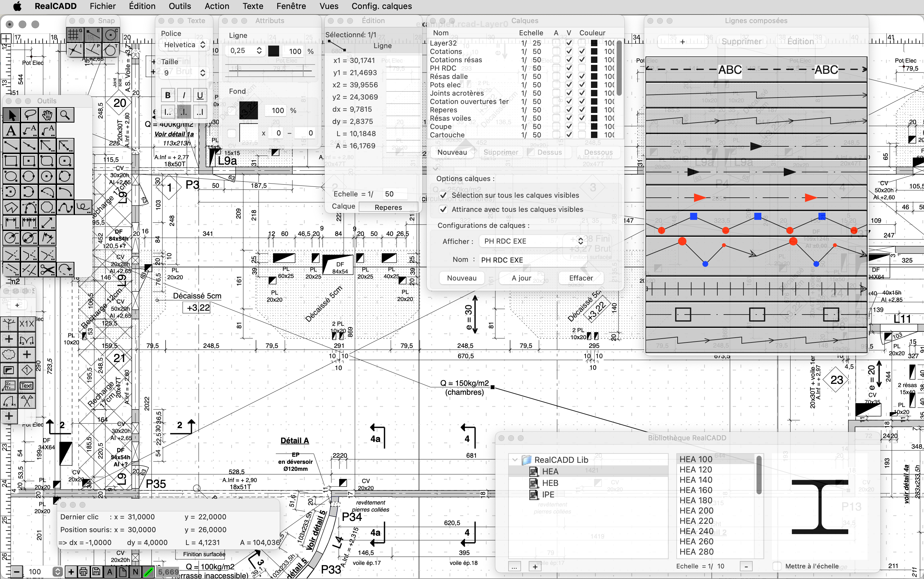Select the circle by center tool
This screenshot has height=579, width=924.
[47, 177]
